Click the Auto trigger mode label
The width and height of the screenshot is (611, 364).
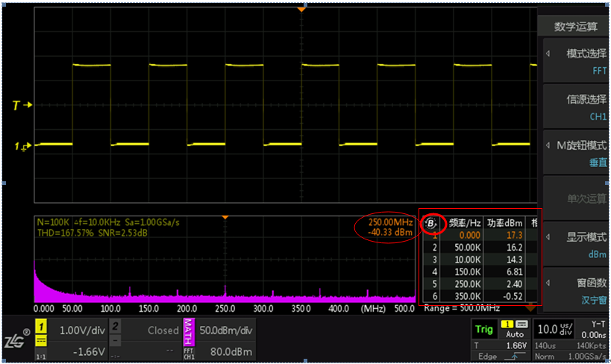click(514, 334)
